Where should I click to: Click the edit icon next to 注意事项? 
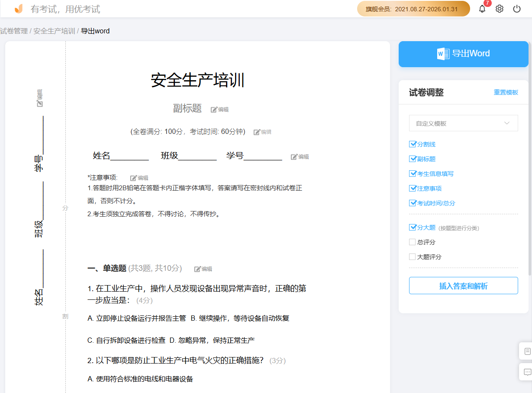point(139,178)
